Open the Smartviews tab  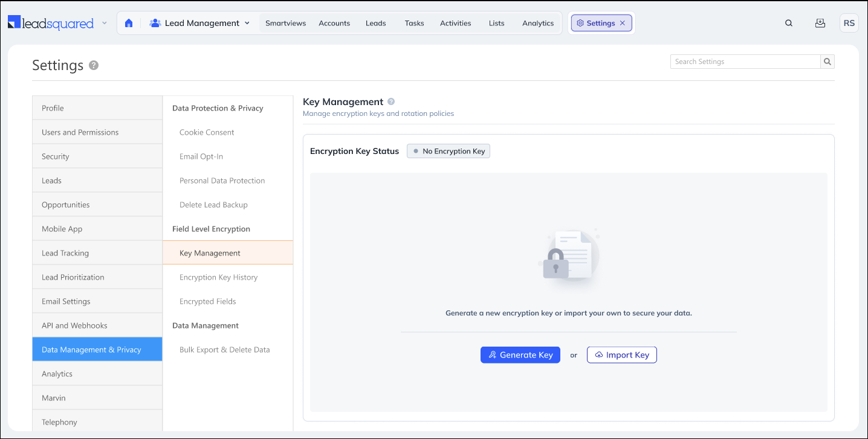tap(285, 23)
